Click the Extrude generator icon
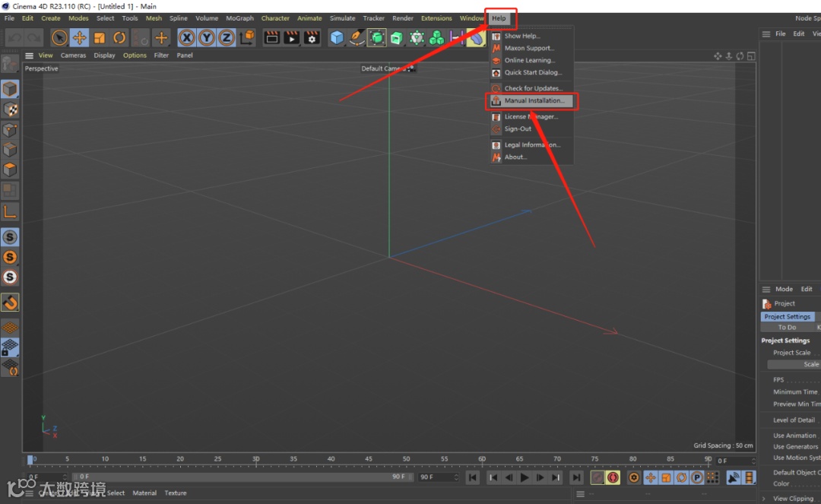 [396, 38]
